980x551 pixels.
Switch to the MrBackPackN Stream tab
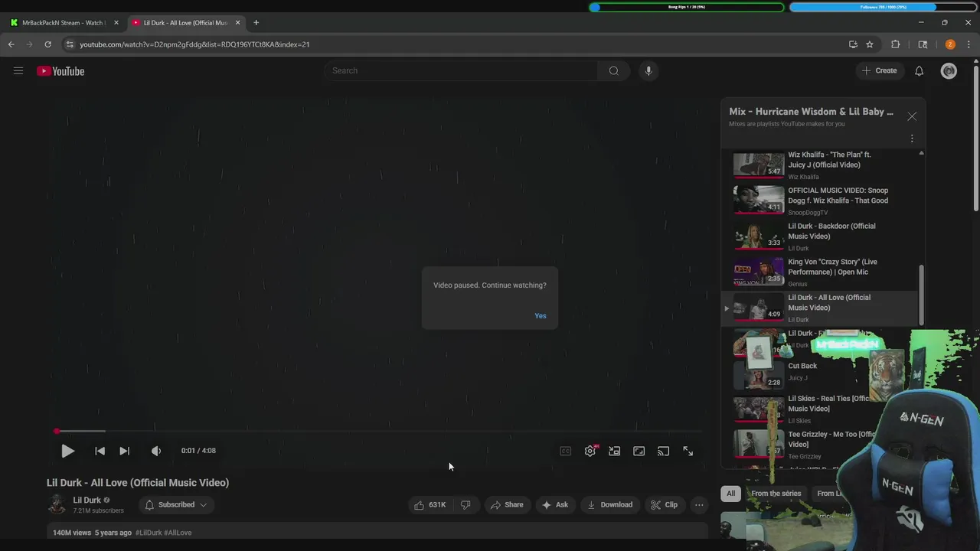(x=63, y=23)
